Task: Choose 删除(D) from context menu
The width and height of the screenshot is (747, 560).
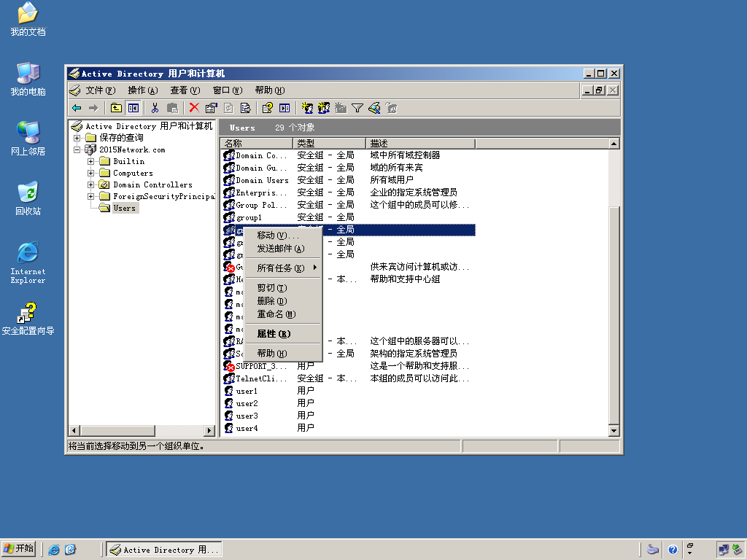Action: (x=283, y=301)
